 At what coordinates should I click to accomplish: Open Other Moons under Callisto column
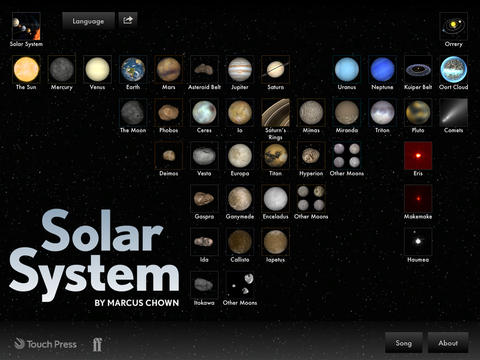(x=240, y=285)
